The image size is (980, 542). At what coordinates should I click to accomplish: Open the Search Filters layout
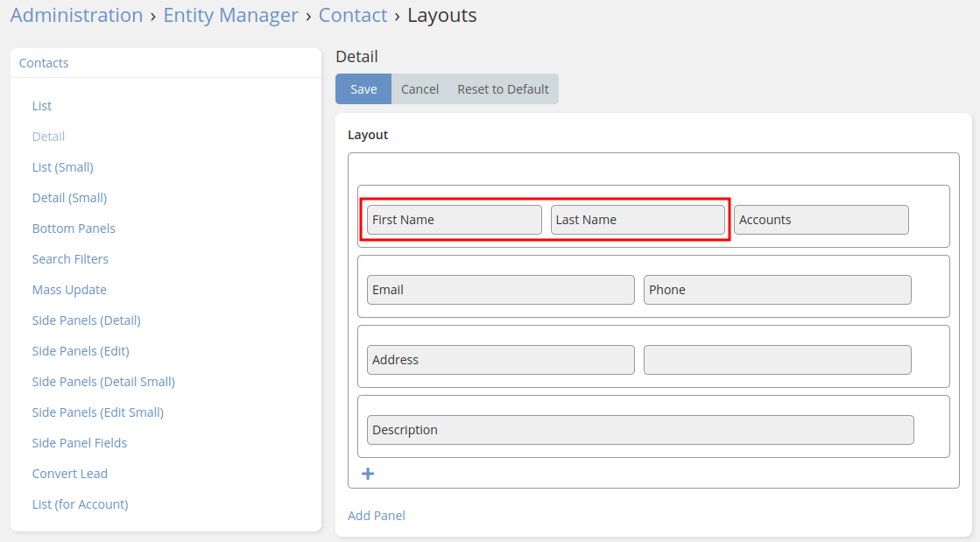pyautogui.click(x=70, y=259)
